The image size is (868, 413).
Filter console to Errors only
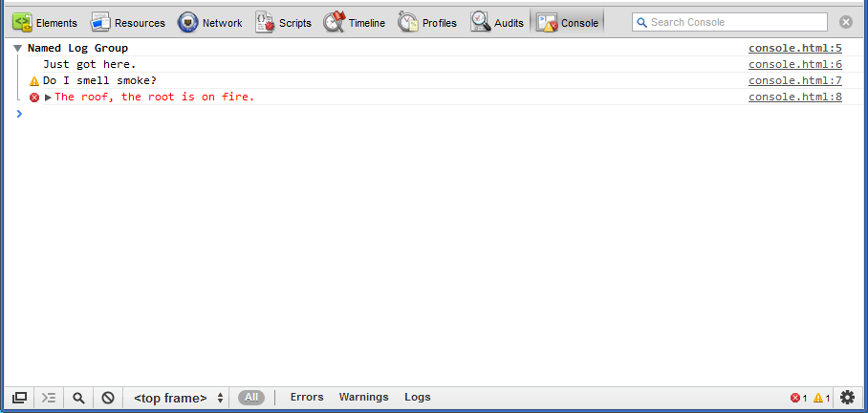(x=307, y=397)
